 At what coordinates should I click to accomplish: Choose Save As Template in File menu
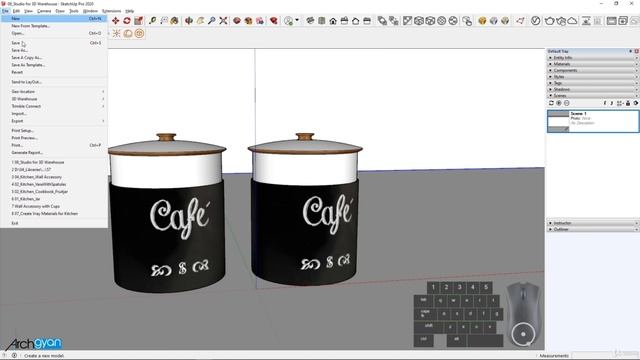(x=54, y=65)
